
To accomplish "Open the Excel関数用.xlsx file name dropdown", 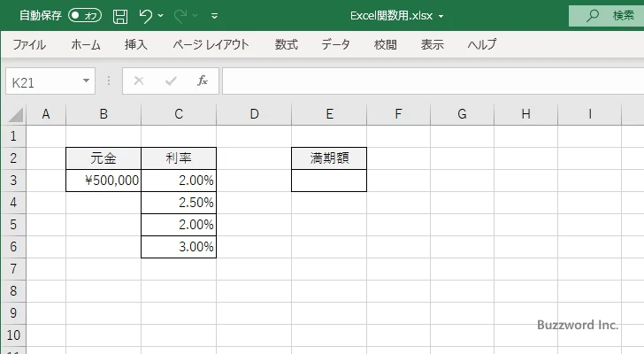I will pos(441,17).
